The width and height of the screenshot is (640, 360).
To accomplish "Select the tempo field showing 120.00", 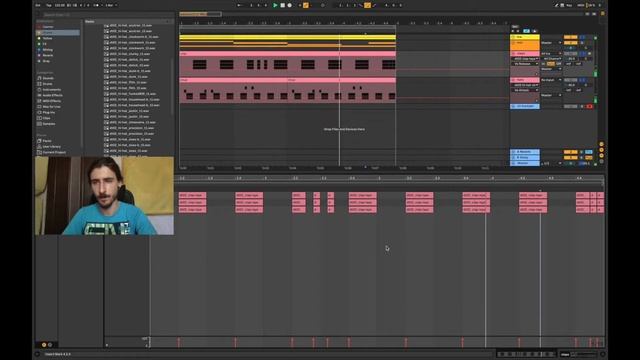I will point(60,5).
